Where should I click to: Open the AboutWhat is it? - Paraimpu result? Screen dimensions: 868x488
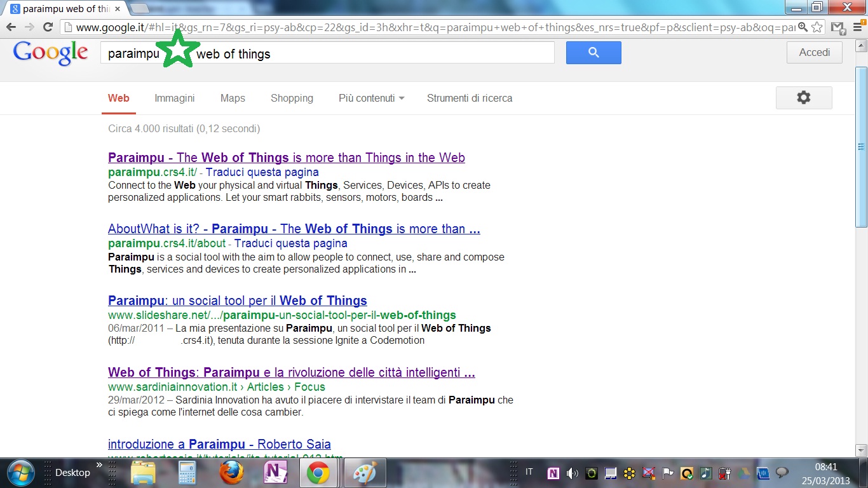coord(294,229)
